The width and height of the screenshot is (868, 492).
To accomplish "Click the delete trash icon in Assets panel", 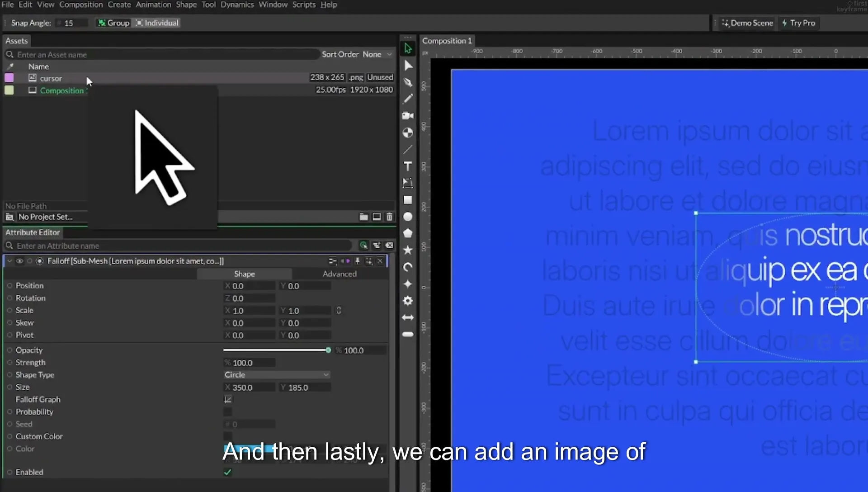I will click(389, 217).
